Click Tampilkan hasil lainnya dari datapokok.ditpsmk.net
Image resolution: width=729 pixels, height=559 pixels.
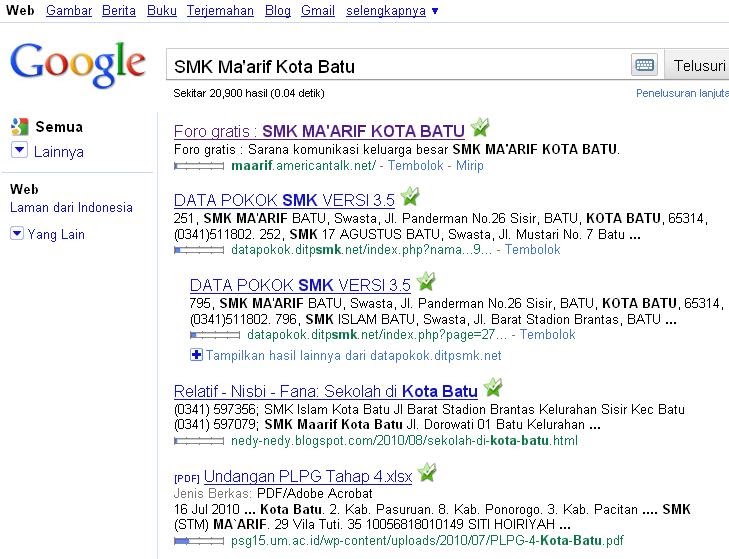click(353, 356)
